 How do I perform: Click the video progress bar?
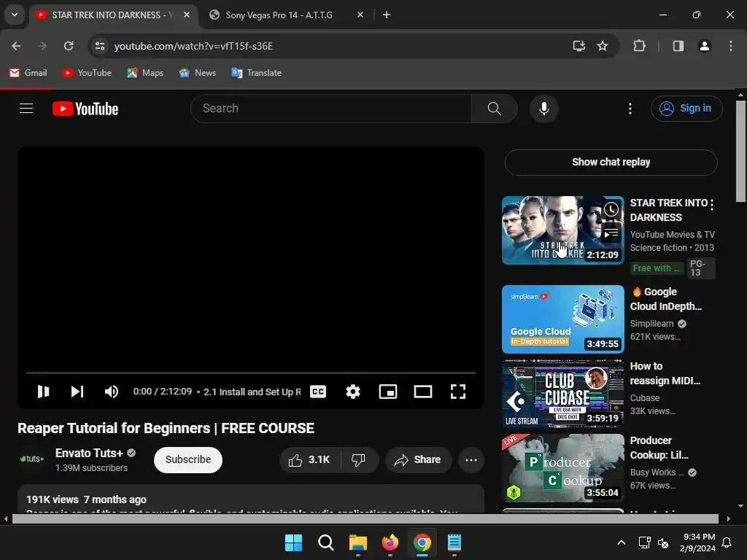coord(251,373)
